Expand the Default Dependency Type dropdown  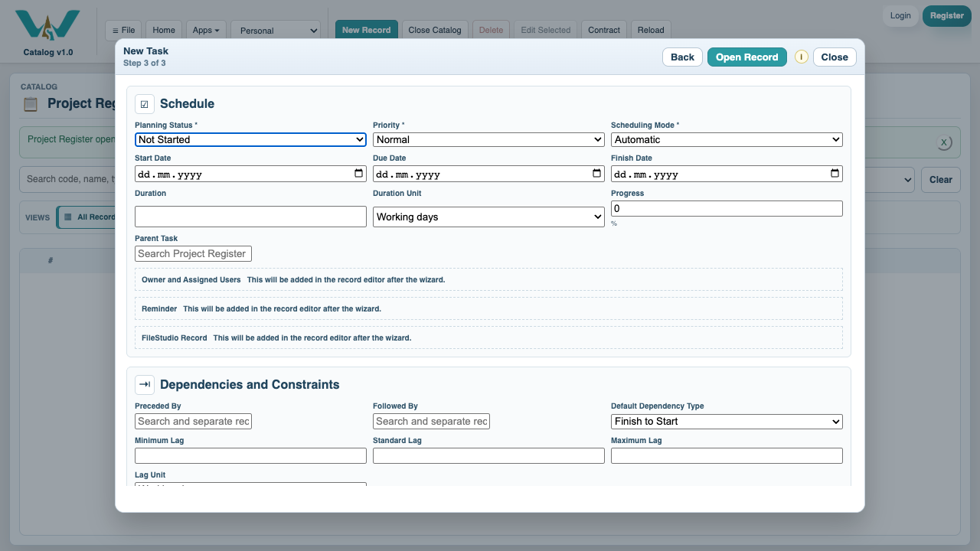coord(727,421)
